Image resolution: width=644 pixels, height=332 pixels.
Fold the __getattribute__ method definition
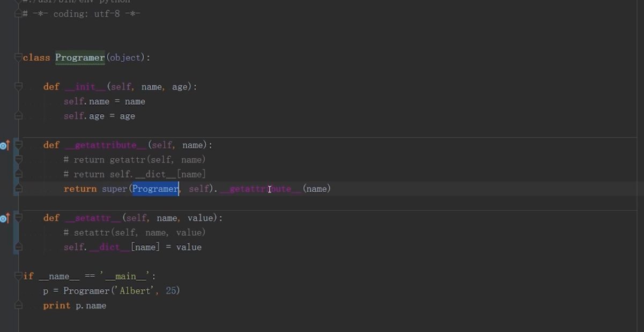point(19,145)
